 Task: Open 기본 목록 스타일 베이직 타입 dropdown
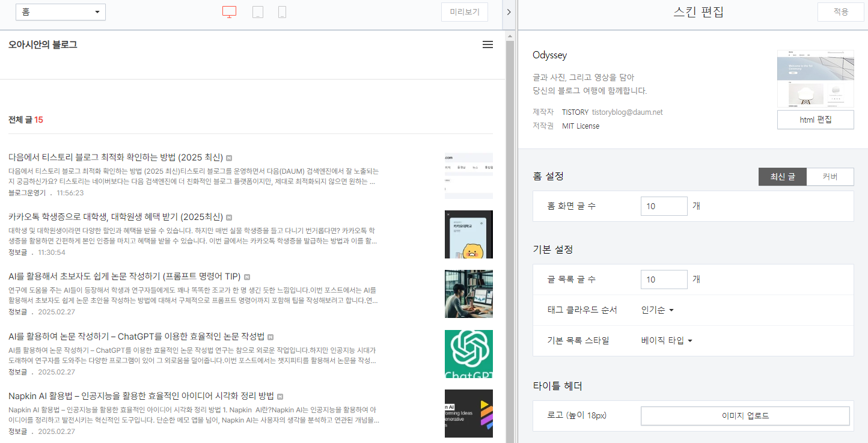[x=667, y=341]
